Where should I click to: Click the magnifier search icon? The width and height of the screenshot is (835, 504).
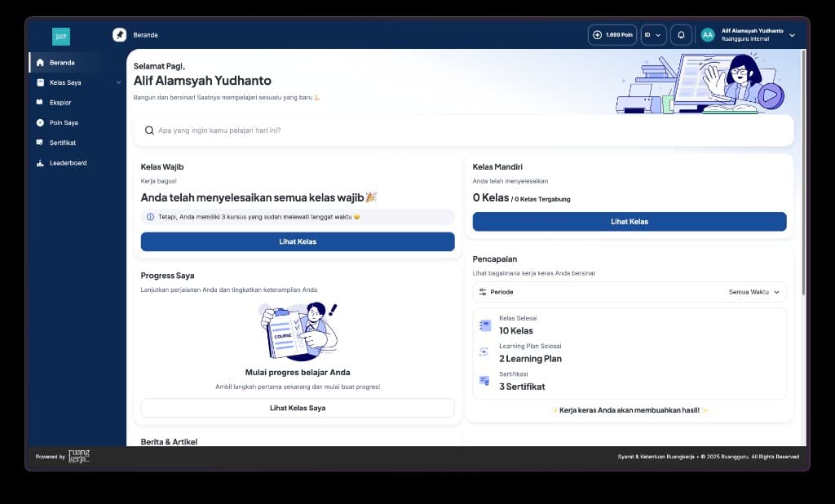click(149, 130)
